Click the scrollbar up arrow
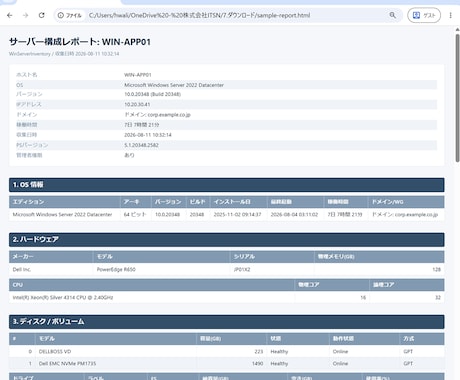 [x=457, y=30]
